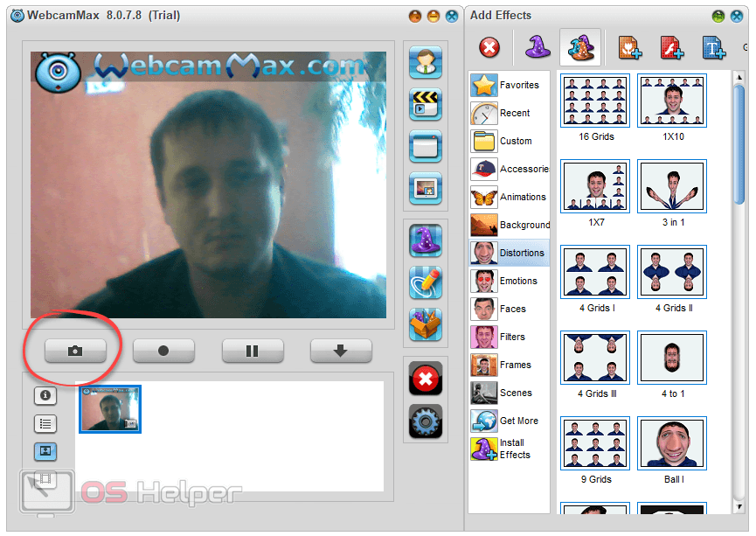Image resolution: width=756 pixels, height=536 pixels.
Task: Open the Favorites effects category
Action: 510,85
